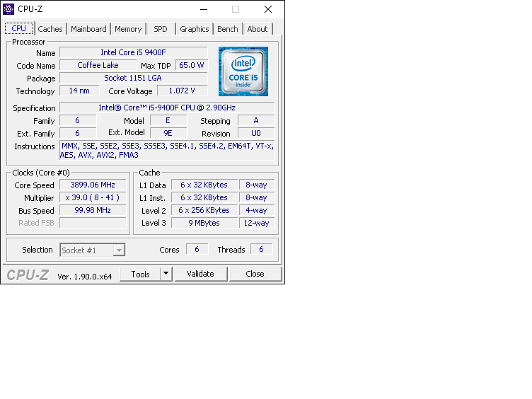The height and width of the screenshot is (399, 532).
Task: Click the L1 Inst. 6 x 32 KBytes value
Action: pyautogui.click(x=204, y=197)
